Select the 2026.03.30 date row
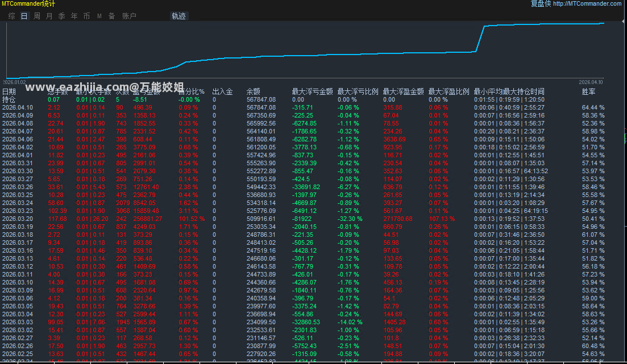 click(x=304, y=171)
